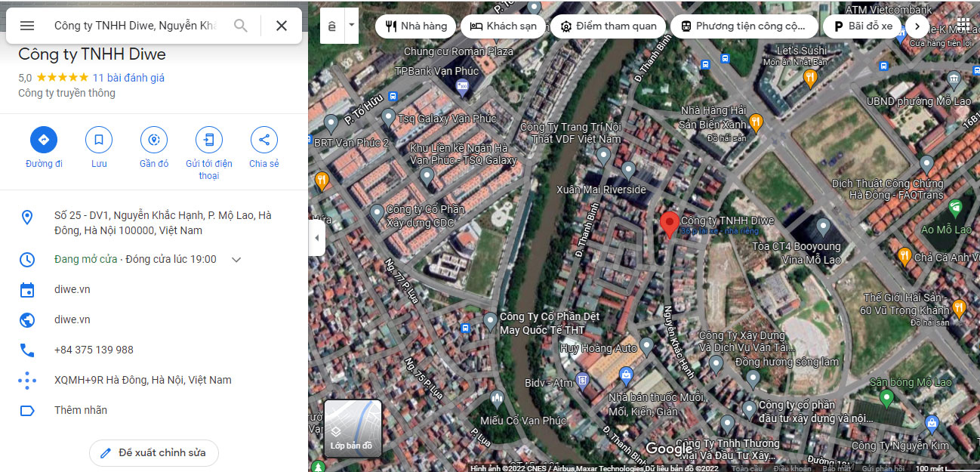The width and height of the screenshot is (980, 472).
Task: Click the Đề xuất chỉnh sửa button
Action: pos(153,453)
